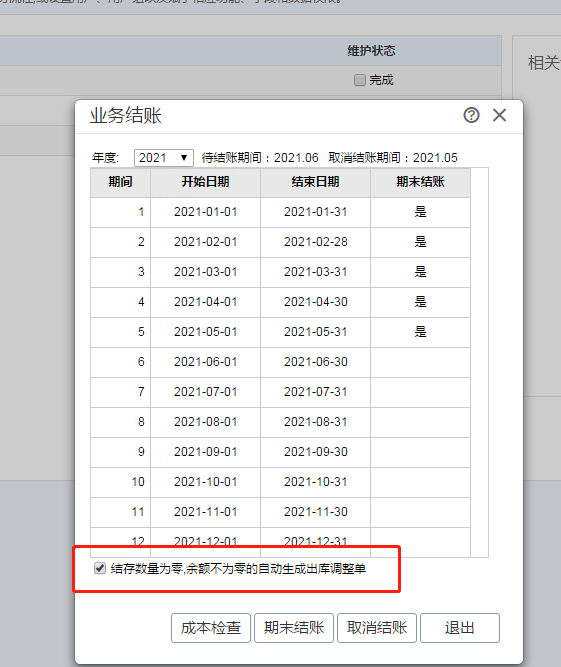Click the 退出 button
Image resolution: width=561 pixels, height=667 pixels.
(x=460, y=627)
